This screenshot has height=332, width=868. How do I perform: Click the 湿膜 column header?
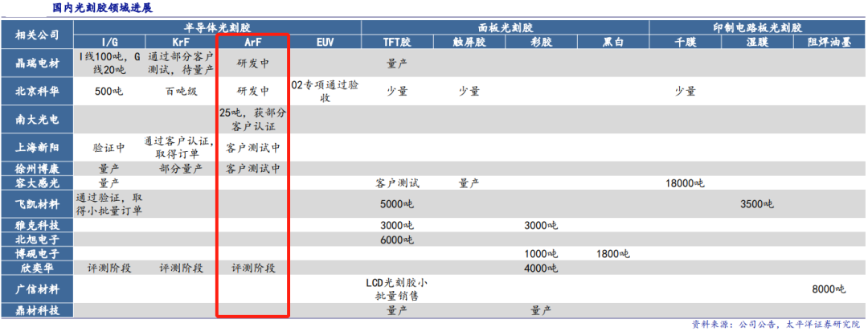(757, 42)
